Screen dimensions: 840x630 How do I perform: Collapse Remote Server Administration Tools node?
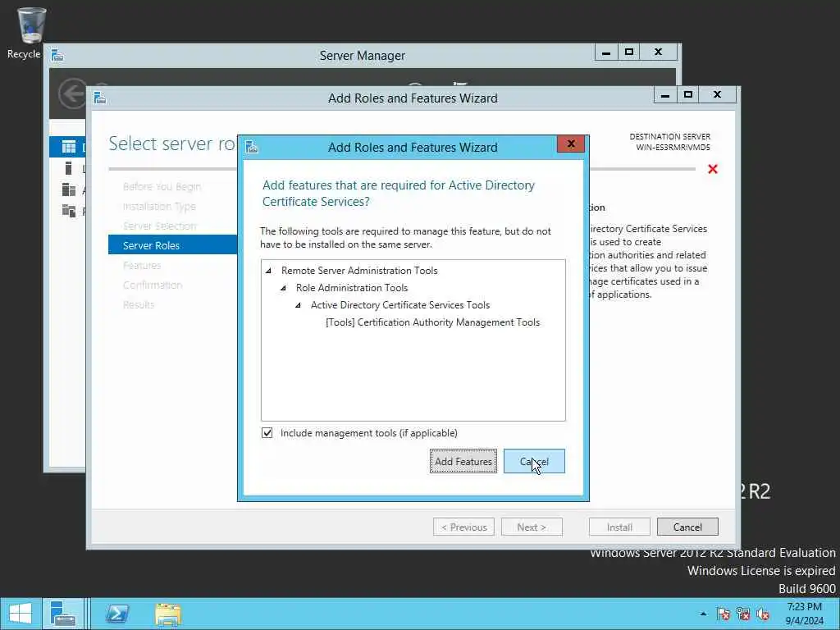click(x=269, y=271)
